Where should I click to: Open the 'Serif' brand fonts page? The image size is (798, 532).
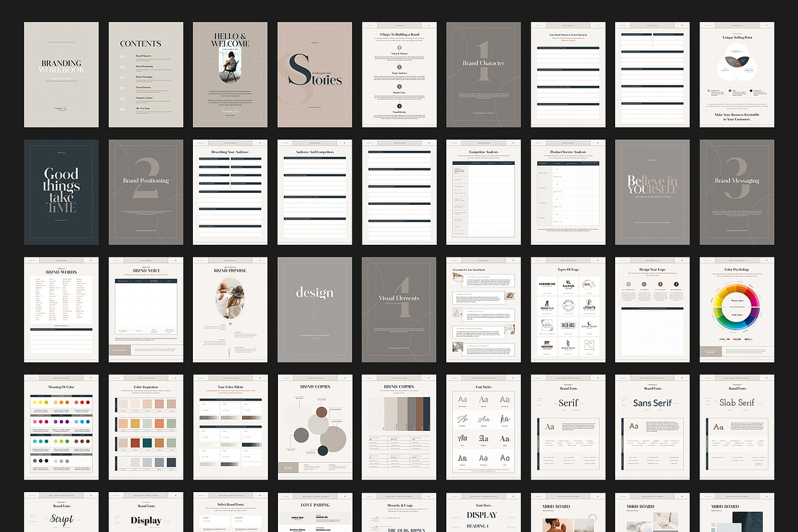pyautogui.click(x=568, y=427)
